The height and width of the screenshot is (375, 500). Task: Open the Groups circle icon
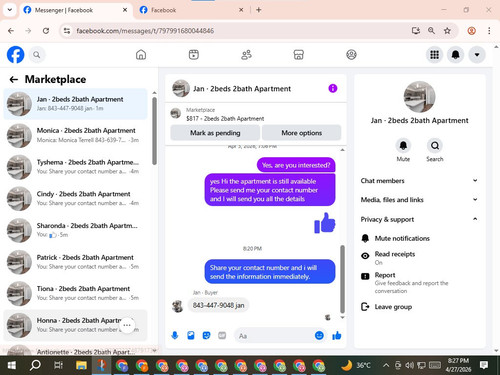351,55
